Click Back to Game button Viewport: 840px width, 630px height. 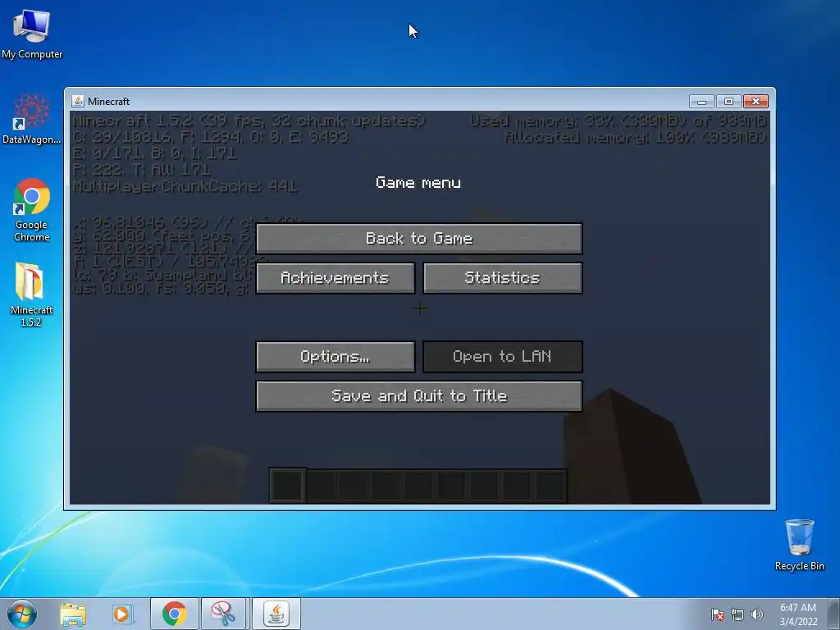419,239
